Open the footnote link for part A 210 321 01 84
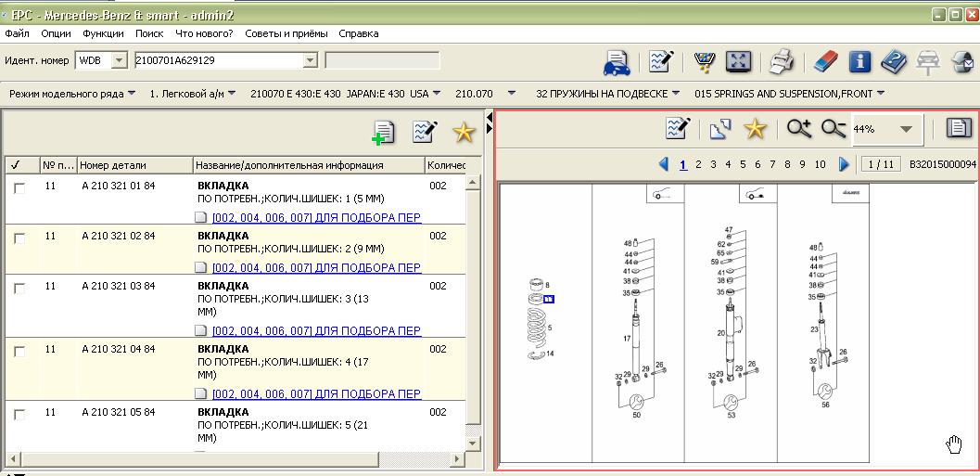The width and height of the screenshot is (980, 476). [x=316, y=218]
